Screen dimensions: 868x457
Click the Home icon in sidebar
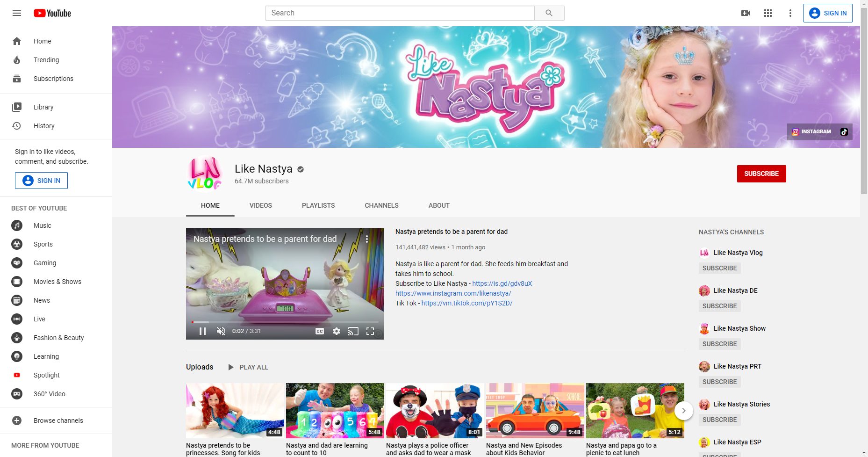coord(17,41)
